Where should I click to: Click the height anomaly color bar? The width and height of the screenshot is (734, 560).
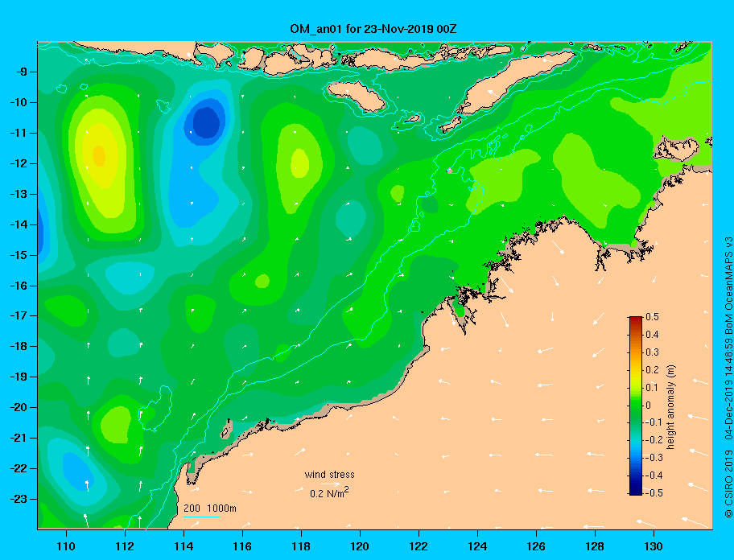point(636,406)
